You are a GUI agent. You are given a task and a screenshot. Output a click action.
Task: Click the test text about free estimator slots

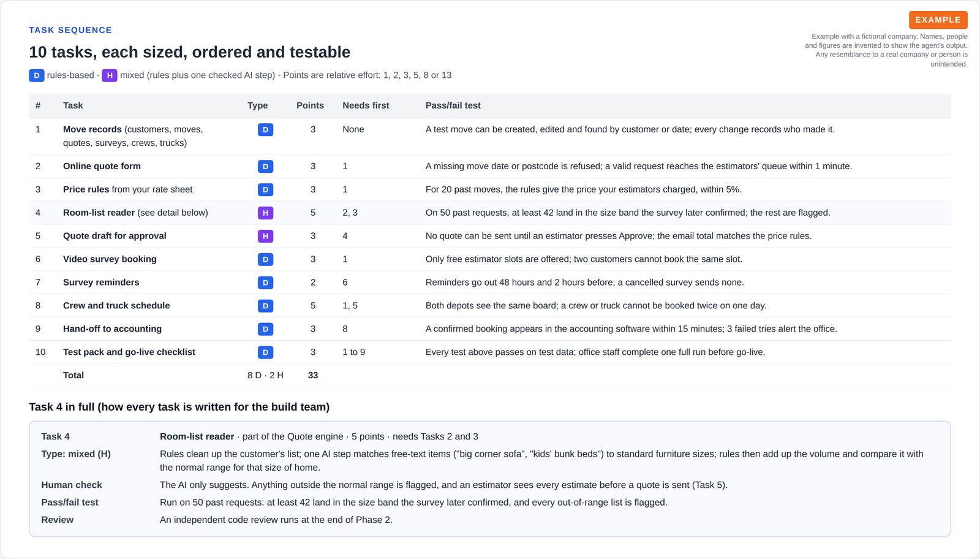coord(584,259)
